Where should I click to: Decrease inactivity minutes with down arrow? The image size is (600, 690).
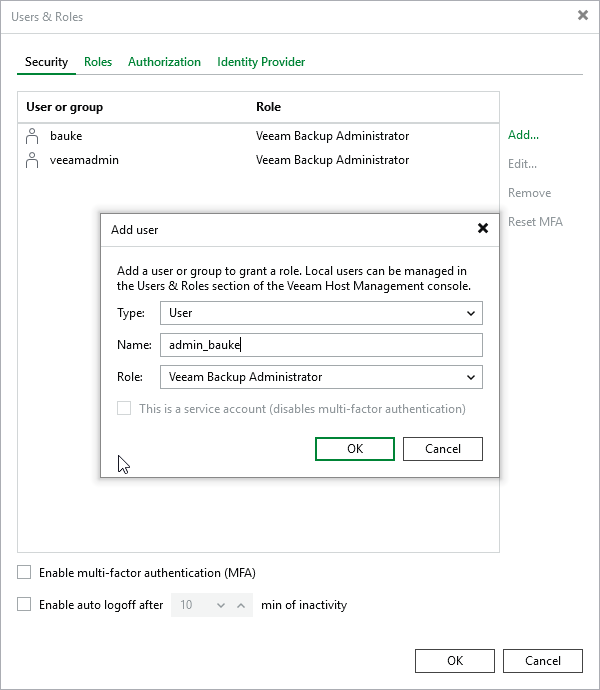point(221,605)
